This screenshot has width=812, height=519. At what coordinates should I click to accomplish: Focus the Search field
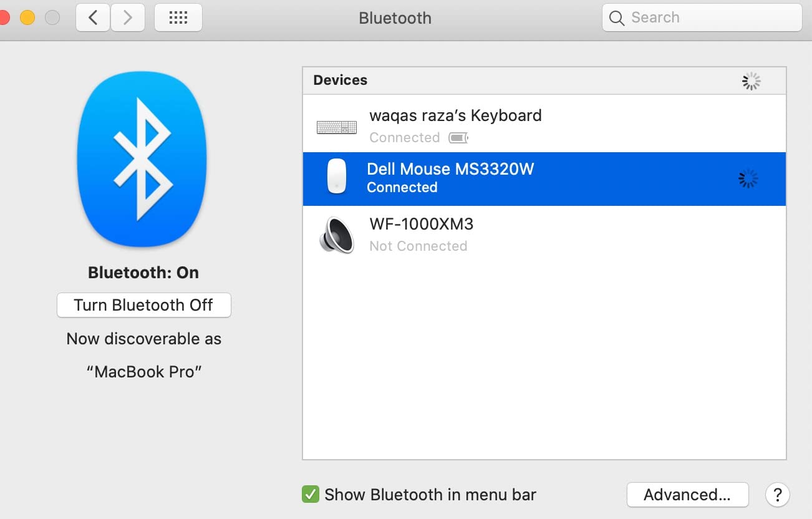702,17
